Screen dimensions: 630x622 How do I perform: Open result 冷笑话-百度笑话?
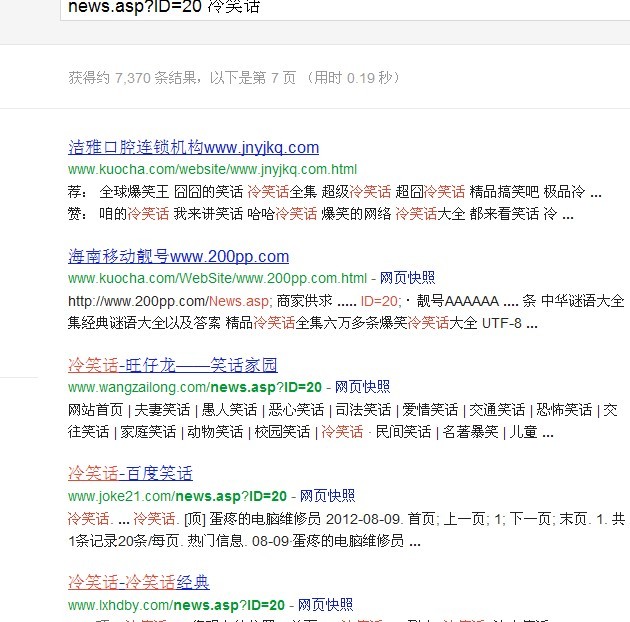coord(130,473)
